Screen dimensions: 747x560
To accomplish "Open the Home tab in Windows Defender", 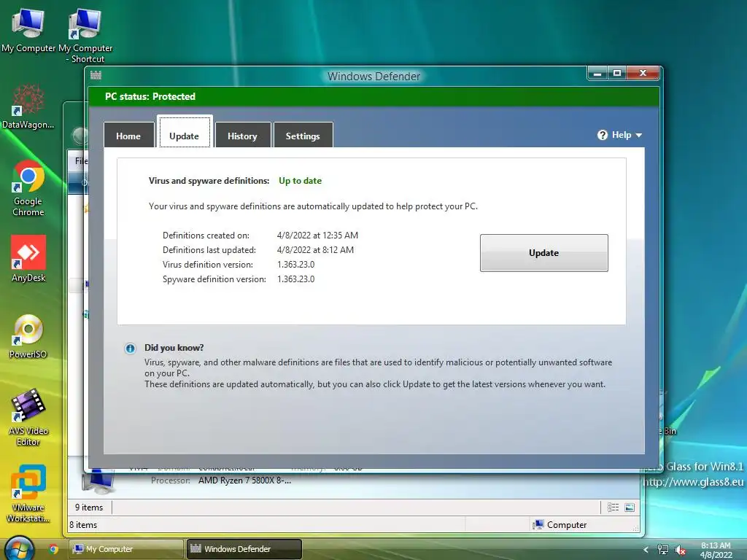I will point(128,136).
